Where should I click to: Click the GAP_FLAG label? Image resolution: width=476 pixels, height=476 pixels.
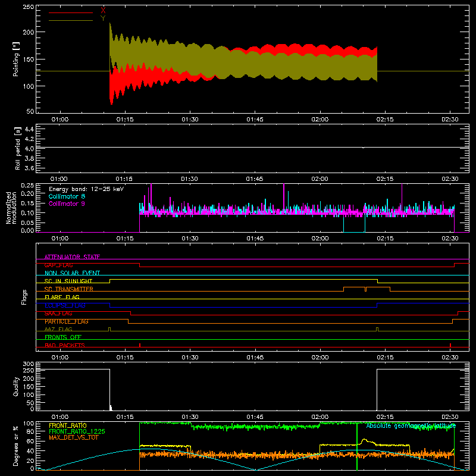coord(58,265)
